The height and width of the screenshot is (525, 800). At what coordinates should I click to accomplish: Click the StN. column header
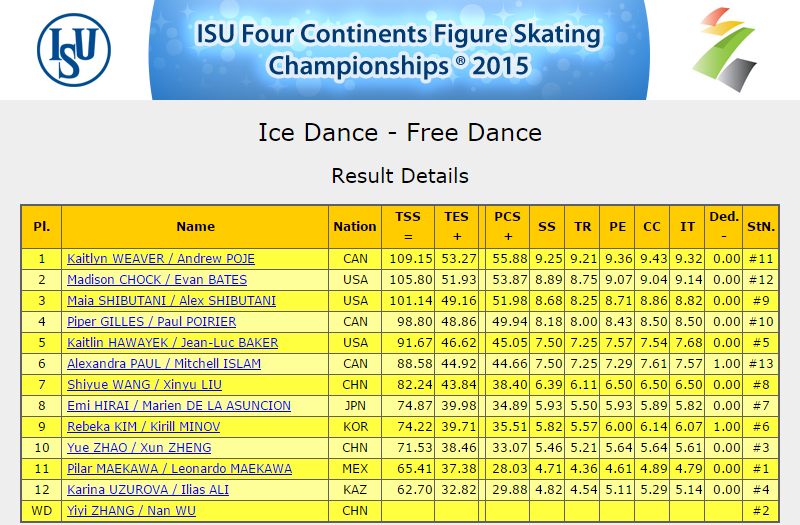[761, 227]
